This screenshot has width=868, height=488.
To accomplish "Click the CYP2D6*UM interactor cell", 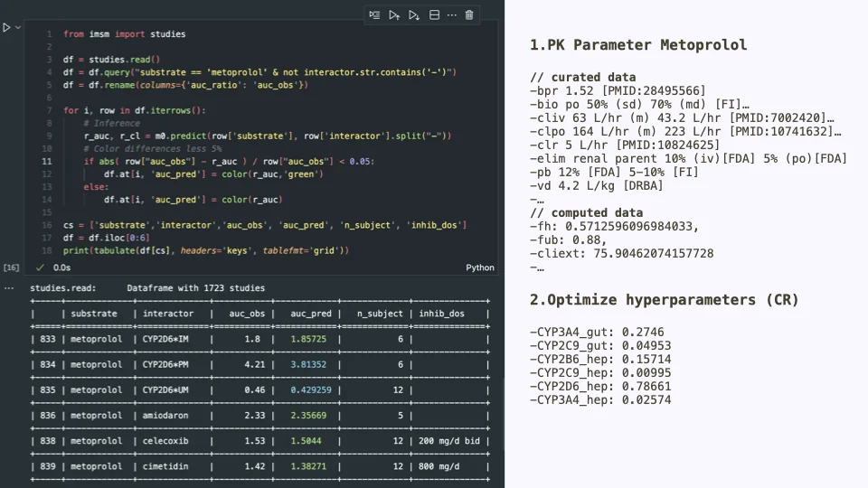I will 165,389.
